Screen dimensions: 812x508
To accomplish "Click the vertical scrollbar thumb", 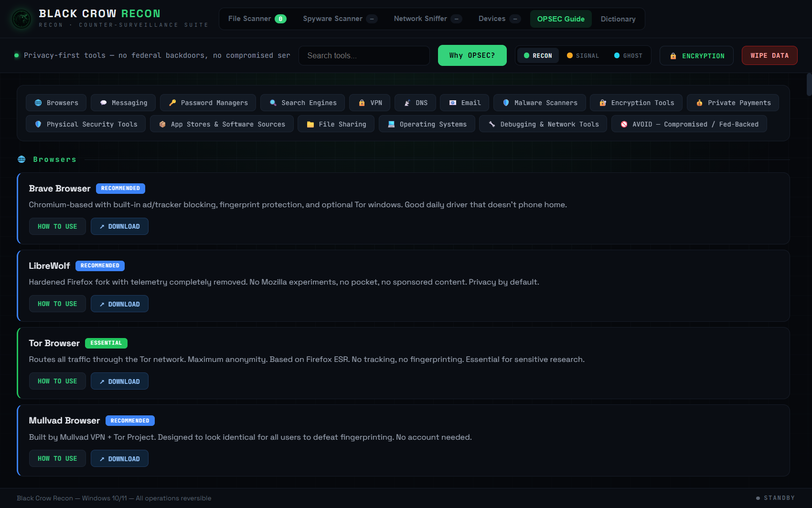I will 809,85.
